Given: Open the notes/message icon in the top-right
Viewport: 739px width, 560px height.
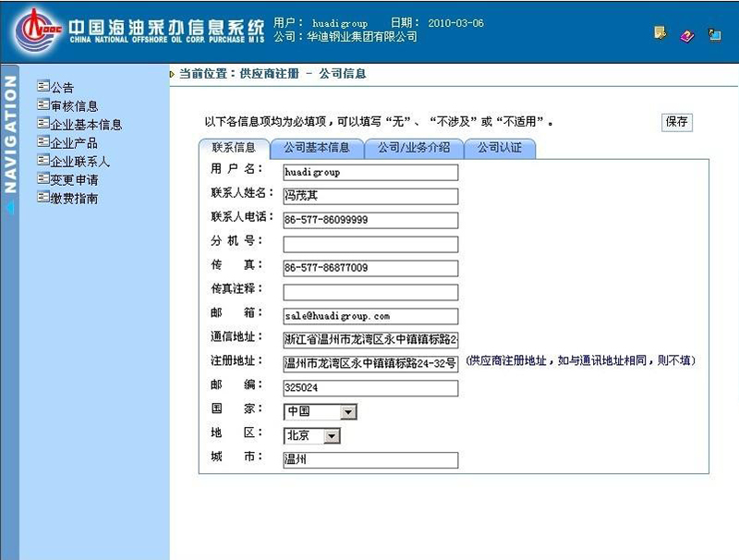Looking at the screenshot, I should point(660,32).
